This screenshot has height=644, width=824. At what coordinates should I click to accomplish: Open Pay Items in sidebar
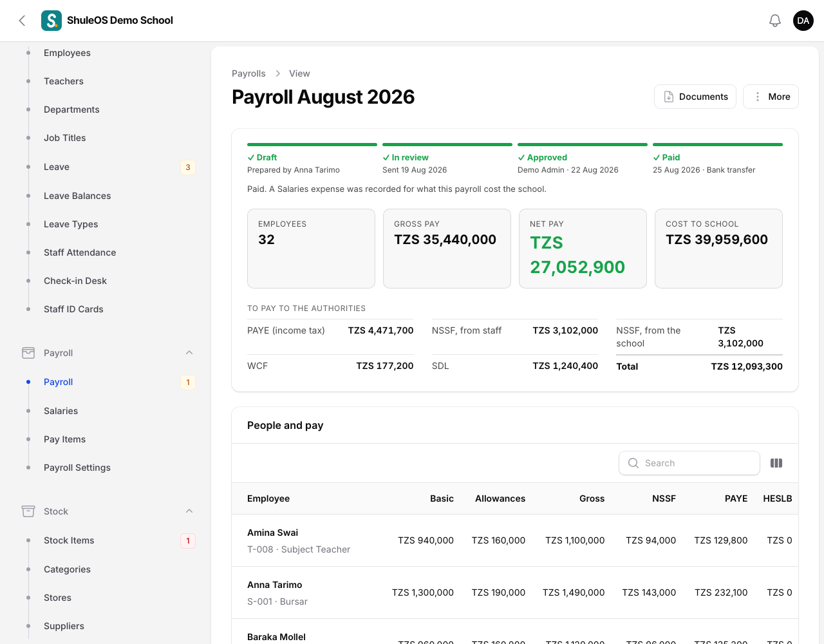coord(64,439)
